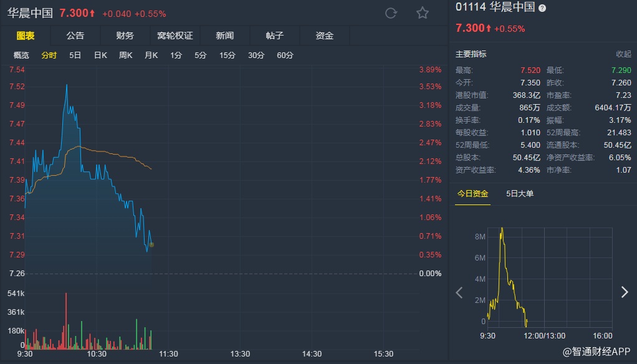Open the 5日大单 tab
This screenshot has height=364, width=637.
pos(520,194)
